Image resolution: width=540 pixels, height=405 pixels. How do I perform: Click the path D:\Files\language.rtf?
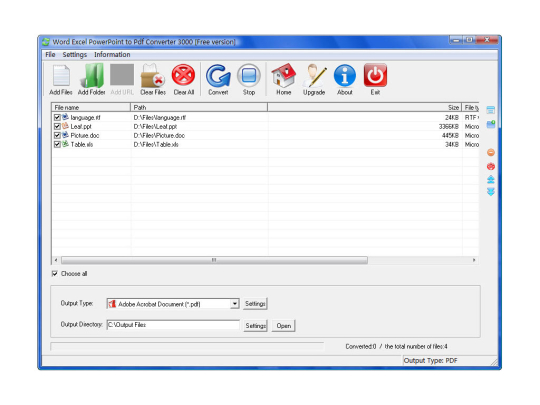159,117
